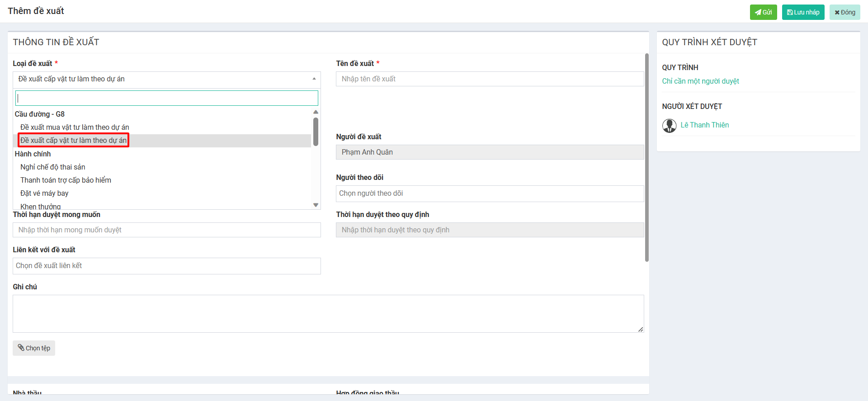Click the Lưu nháp save draft button
868x401 pixels.
[803, 12]
